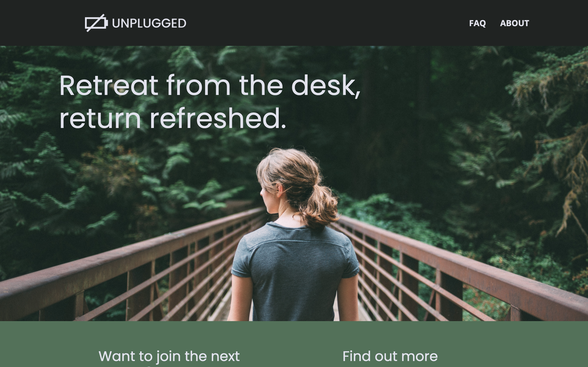Image resolution: width=588 pixels, height=367 pixels.
Task: Click the crossed-out battery logo icon
Action: coord(96,23)
